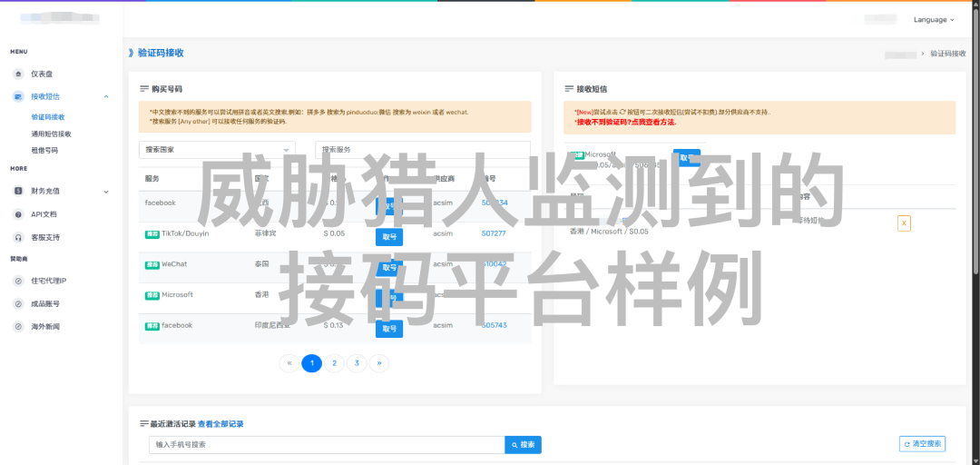Screen dimensions: 980x465
Task: Open number link 505743
Action: click(x=494, y=325)
